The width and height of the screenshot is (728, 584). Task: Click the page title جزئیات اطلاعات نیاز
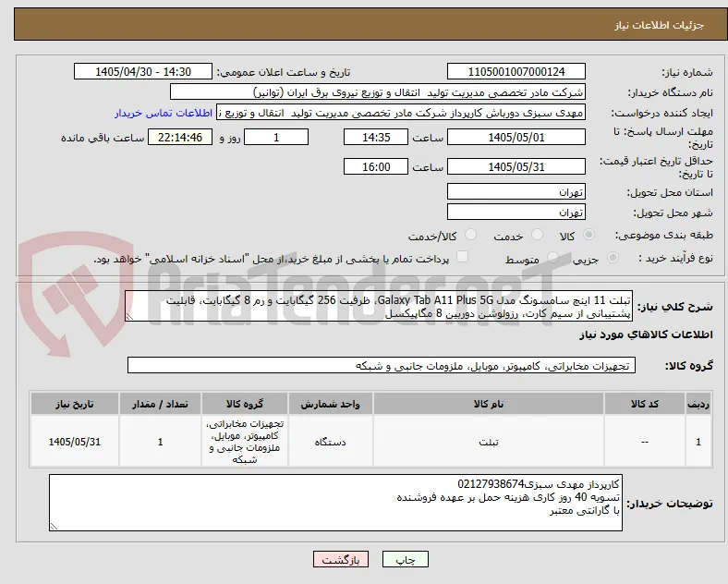point(660,25)
